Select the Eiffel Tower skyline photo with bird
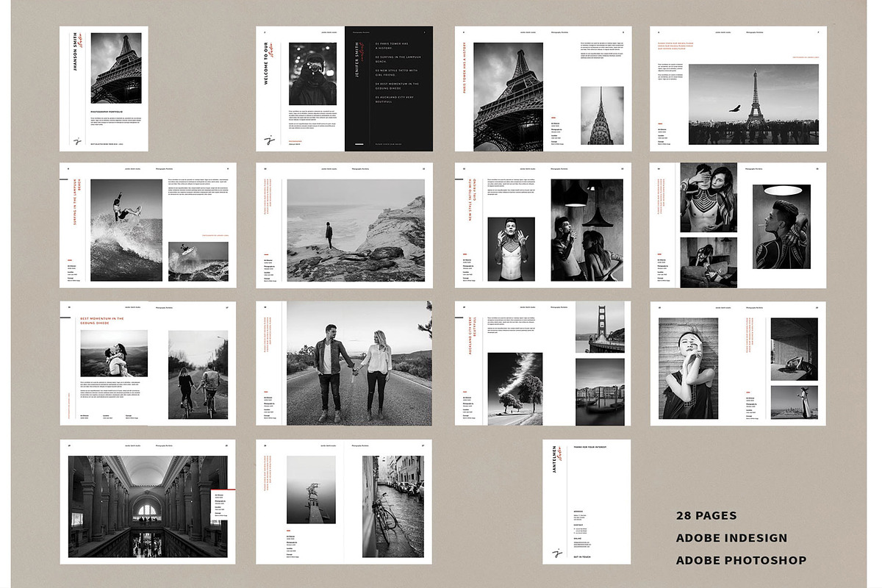 click(753, 104)
